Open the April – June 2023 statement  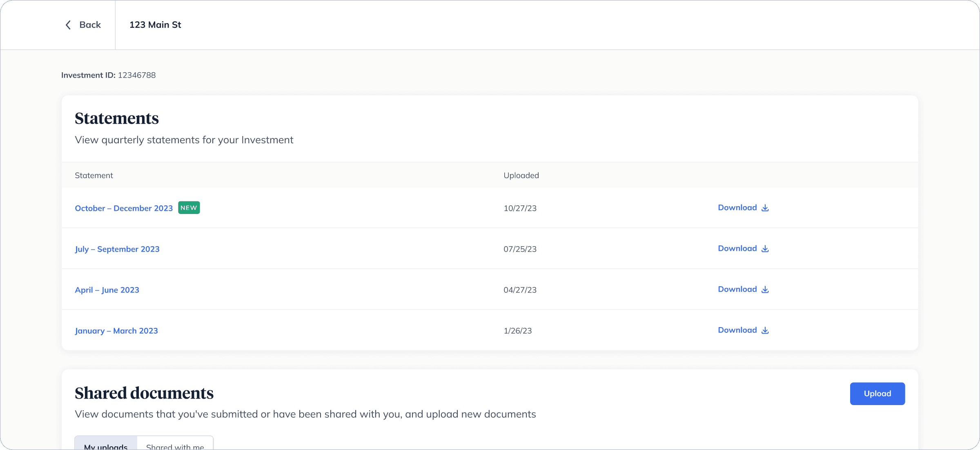click(107, 290)
